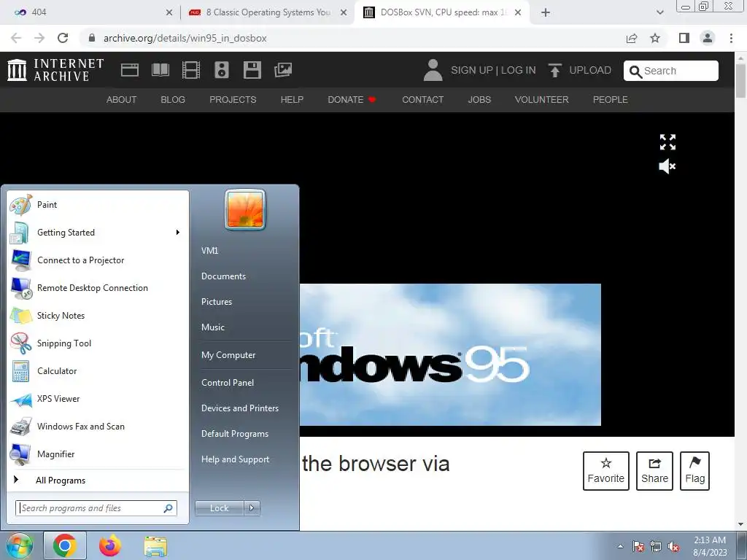The image size is (747, 560).
Task: Open the shutdown options arrow next to Lock
Action: click(252, 508)
